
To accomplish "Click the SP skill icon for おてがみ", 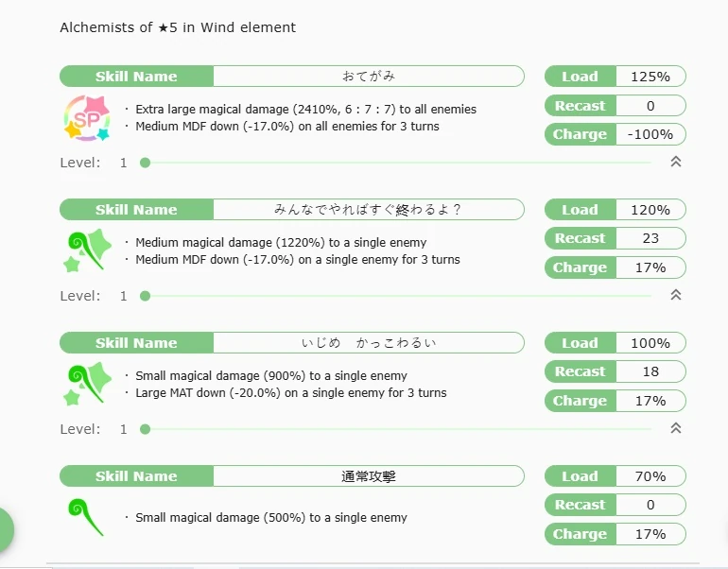I will [x=86, y=118].
